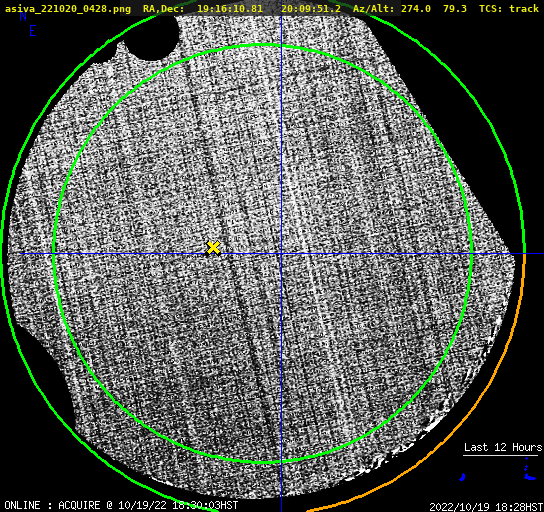Click the black circular mask in the sky image
Screen dimensions: 544x512
152,37
